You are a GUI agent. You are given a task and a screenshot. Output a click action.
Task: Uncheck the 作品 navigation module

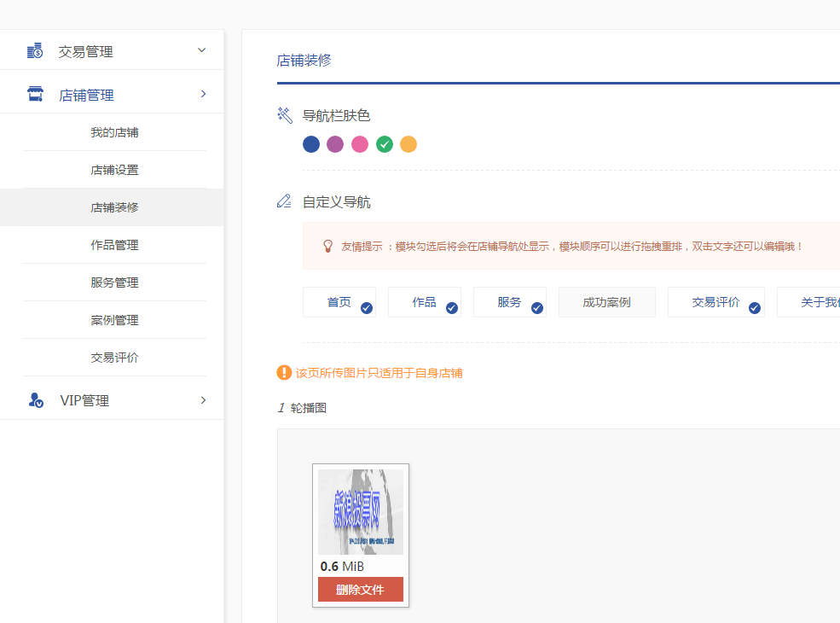coord(425,302)
